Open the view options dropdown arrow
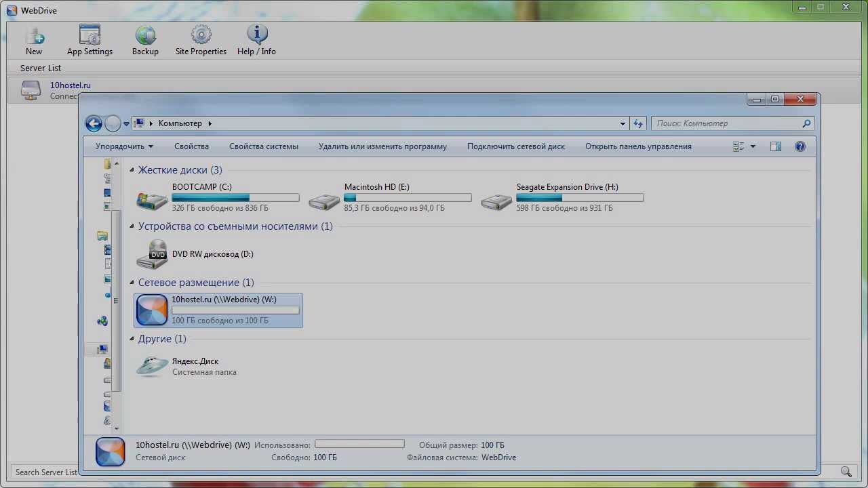This screenshot has width=868, height=488. pyautogui.click(x=753, y=146)
